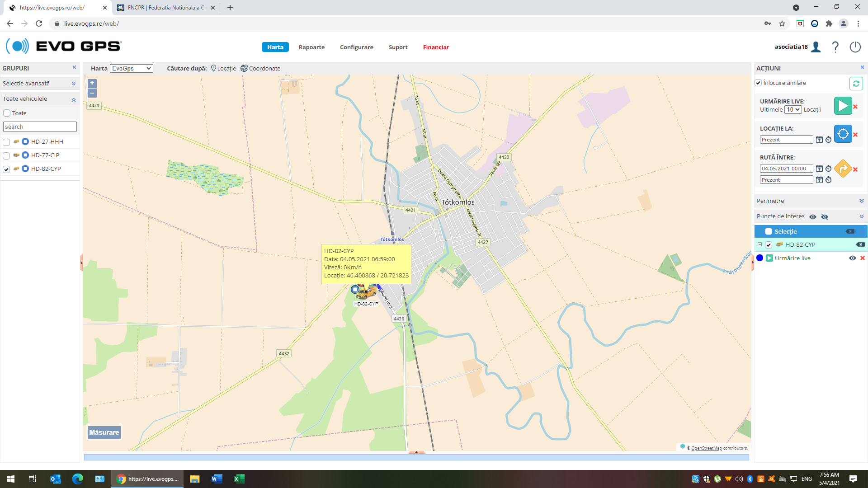868x488 pixels.
Task: Click the blue crosshair location button
Action: coord(843,134)
